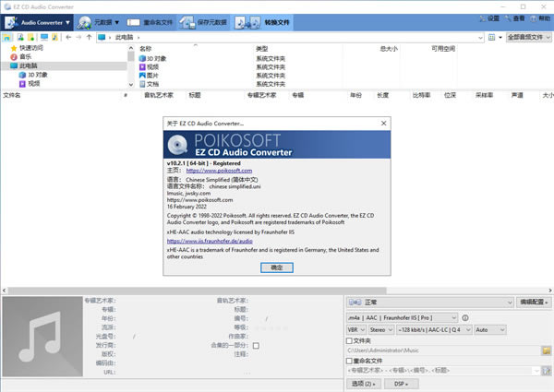Image resolution: width=554 pixels, height=392 pixels.
Task: Sort tracks by 采样率 column
Action: (485, 95)
